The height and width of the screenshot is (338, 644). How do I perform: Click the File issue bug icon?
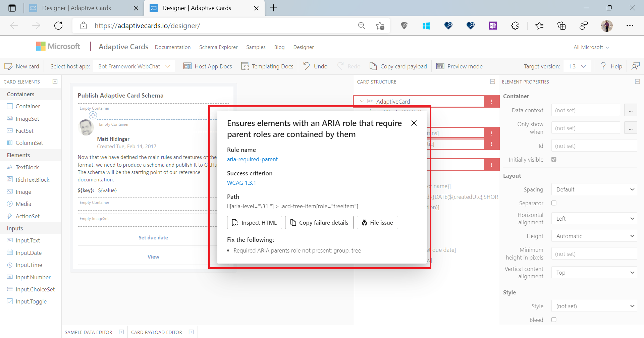365,222
